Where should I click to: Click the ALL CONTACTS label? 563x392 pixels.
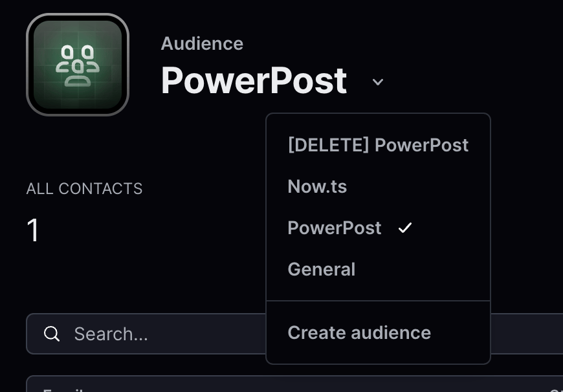click(84, 189)
